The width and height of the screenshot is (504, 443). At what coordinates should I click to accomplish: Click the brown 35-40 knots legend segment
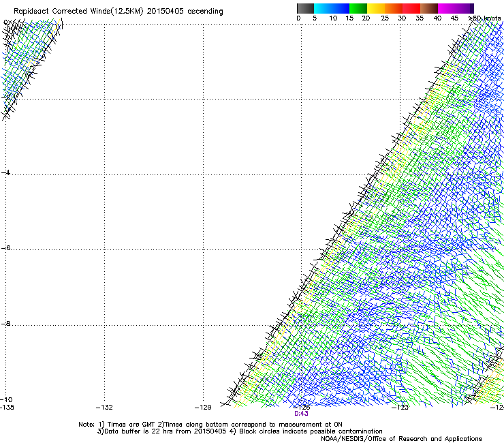coord(429,8)
